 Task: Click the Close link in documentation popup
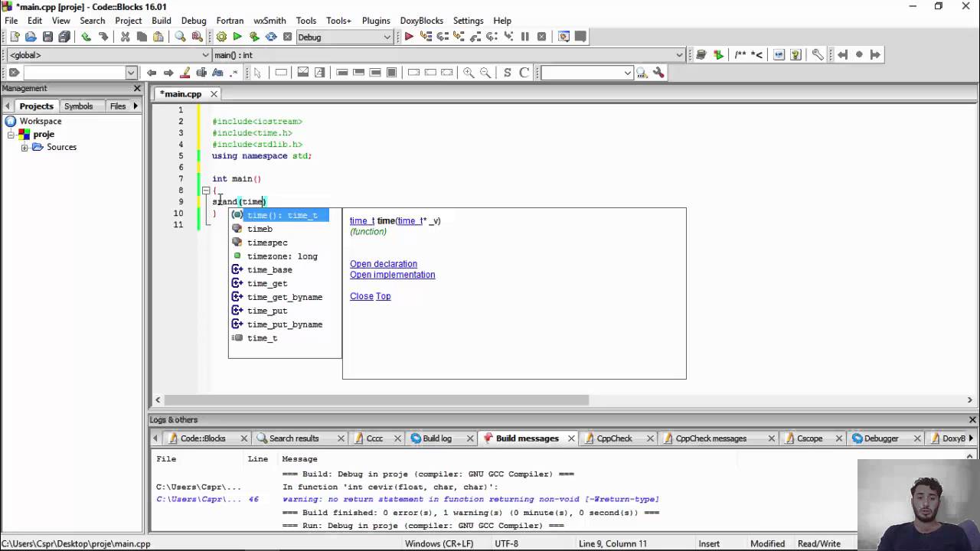[361, 296]
